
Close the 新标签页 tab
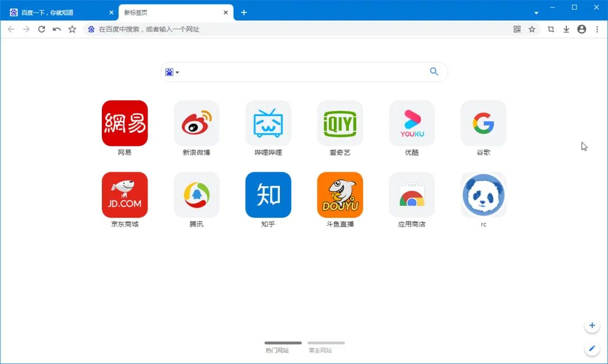(x=226, y=12)
